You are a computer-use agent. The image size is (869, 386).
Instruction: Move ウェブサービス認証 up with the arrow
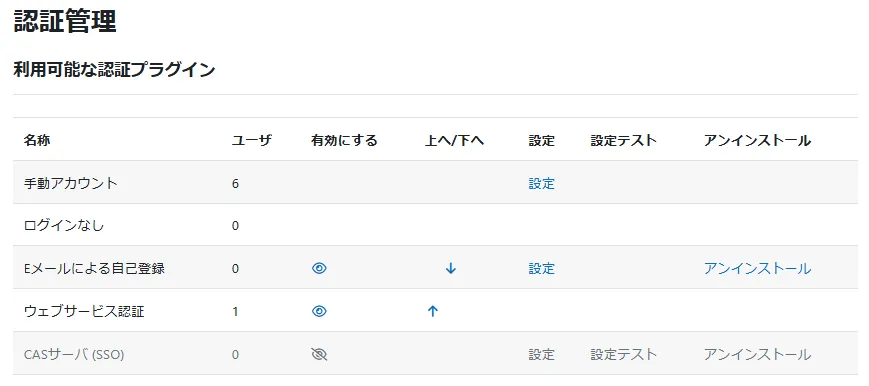point(433,312)
